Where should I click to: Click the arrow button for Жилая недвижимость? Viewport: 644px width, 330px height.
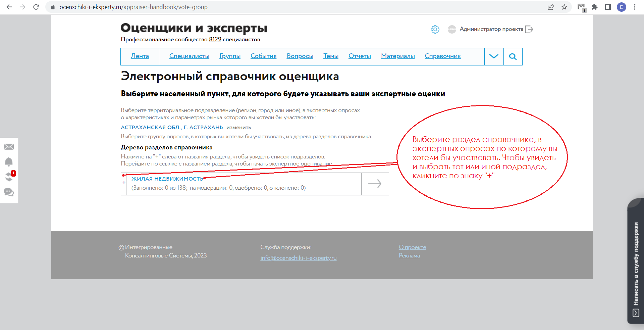[x=375, y=184]
